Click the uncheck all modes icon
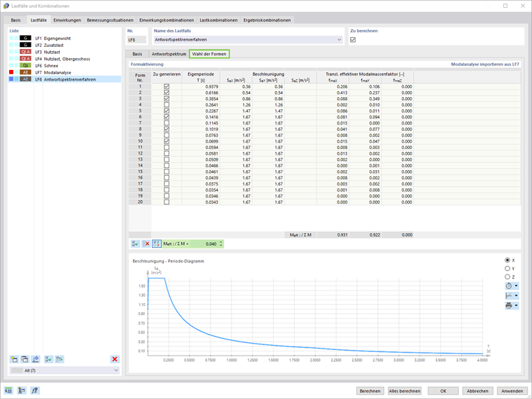 click(146, 244)
